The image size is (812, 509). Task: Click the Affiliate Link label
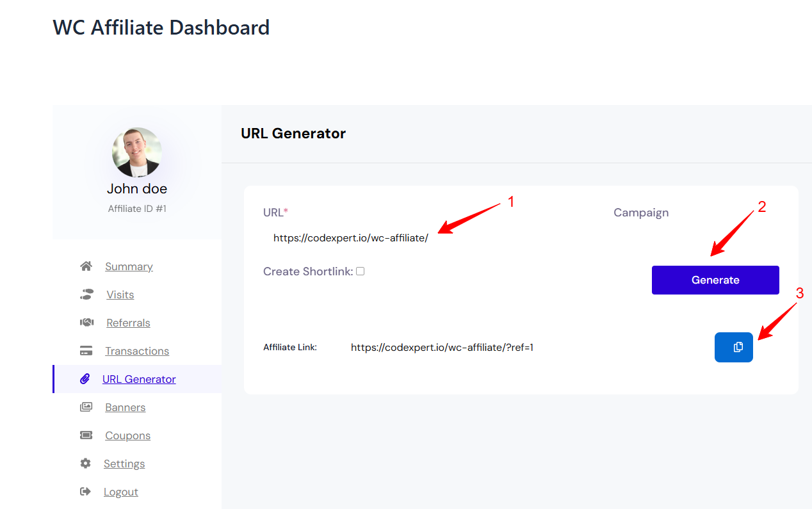tap(290, 348)
